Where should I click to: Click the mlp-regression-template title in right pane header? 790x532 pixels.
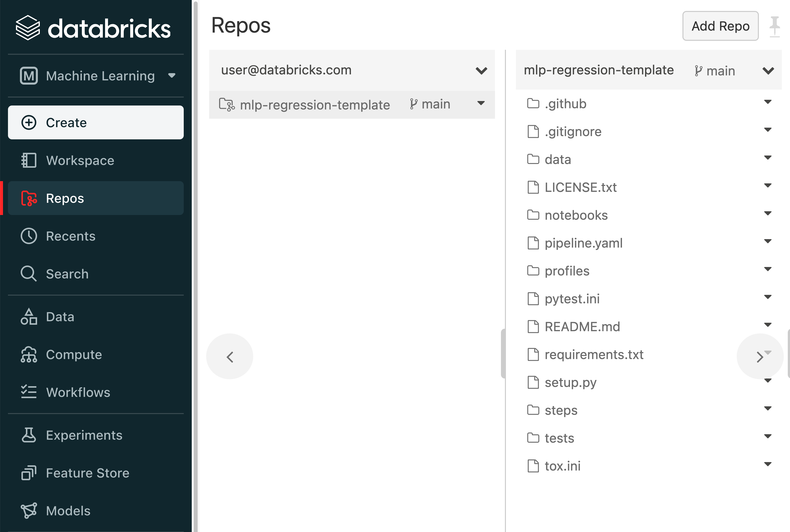pyautogui.click(x=599, y=70)
